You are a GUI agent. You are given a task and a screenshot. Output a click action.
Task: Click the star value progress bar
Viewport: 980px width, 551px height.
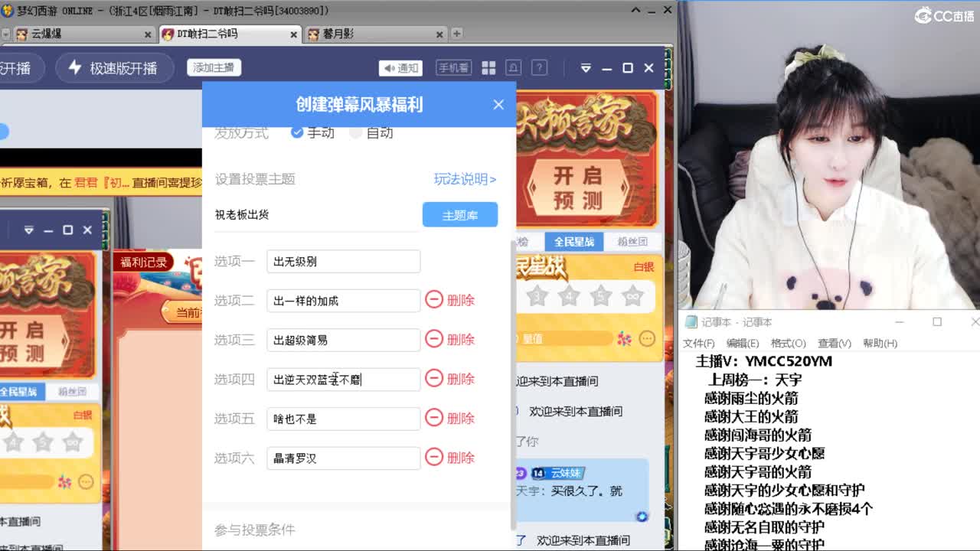pos(567,338)
